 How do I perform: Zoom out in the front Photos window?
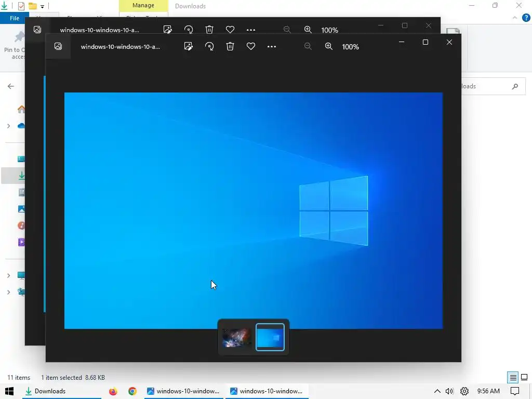[308, 46]
